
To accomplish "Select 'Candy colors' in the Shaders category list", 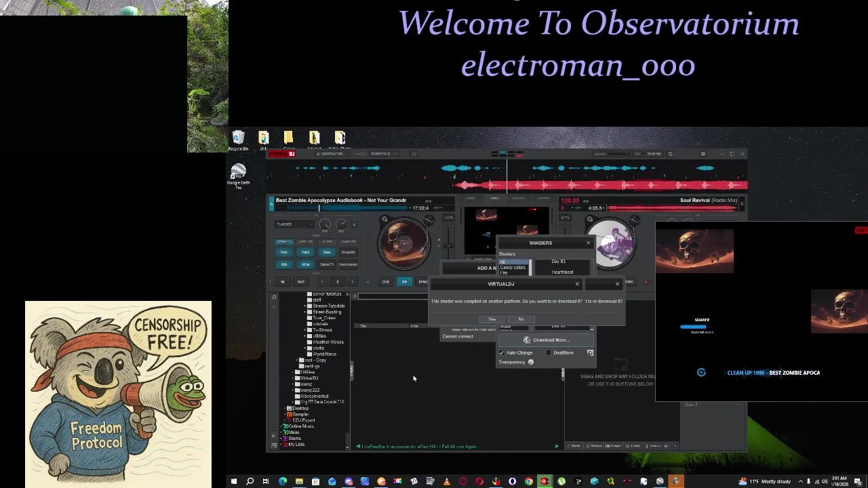I will point(513,268).
